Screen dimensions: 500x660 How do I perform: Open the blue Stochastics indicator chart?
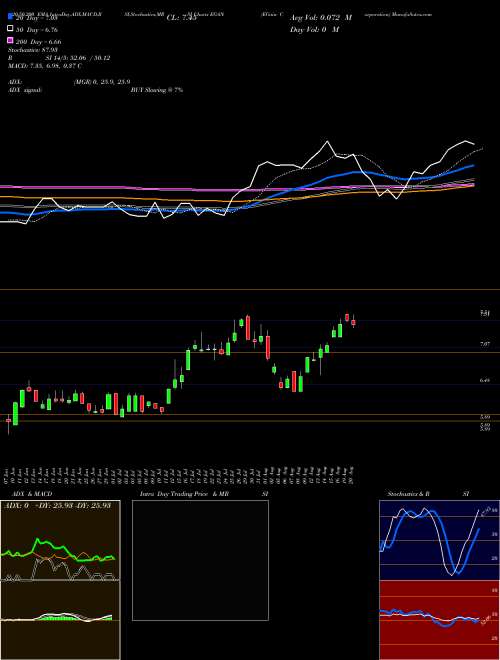point(439,540)
